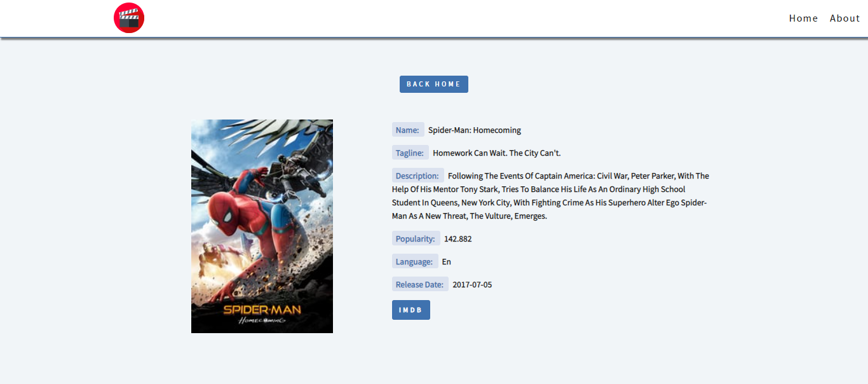
Task: Click the Description label tag
Action: point(418,175)
